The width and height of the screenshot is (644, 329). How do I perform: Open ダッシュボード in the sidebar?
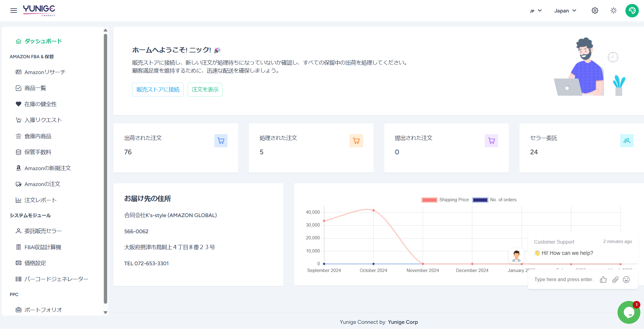43,41
